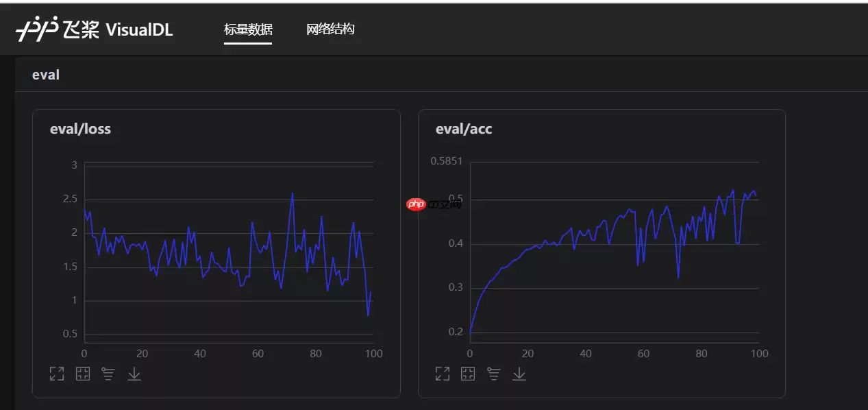Click the eval/loss chart title
Viewport: 868px width, 410px height.
click(79, 128)
